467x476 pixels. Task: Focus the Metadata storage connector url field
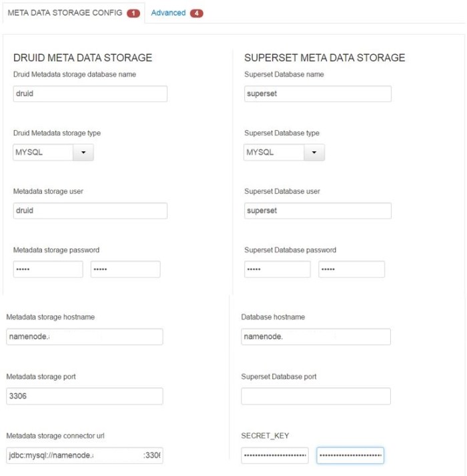click(85, 455)
